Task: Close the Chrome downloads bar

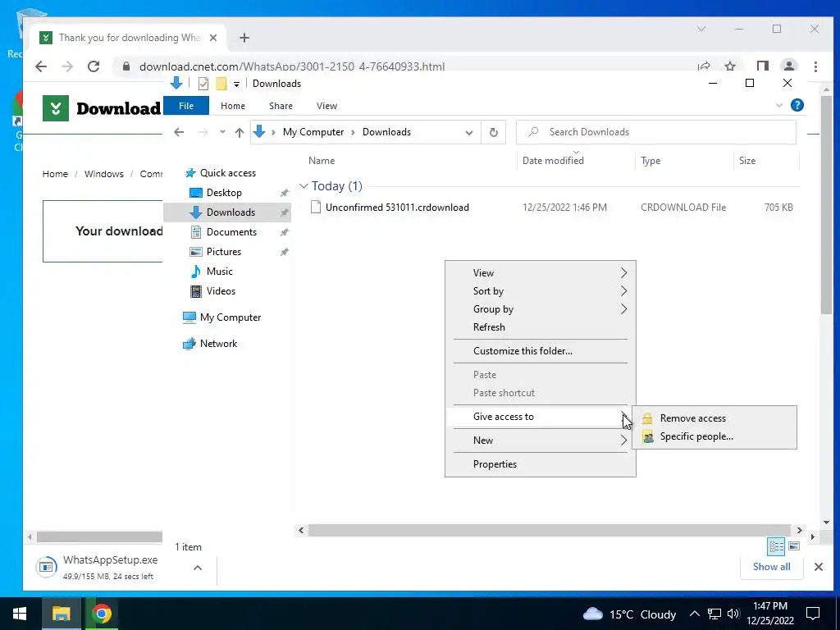Action: (818, 567)
